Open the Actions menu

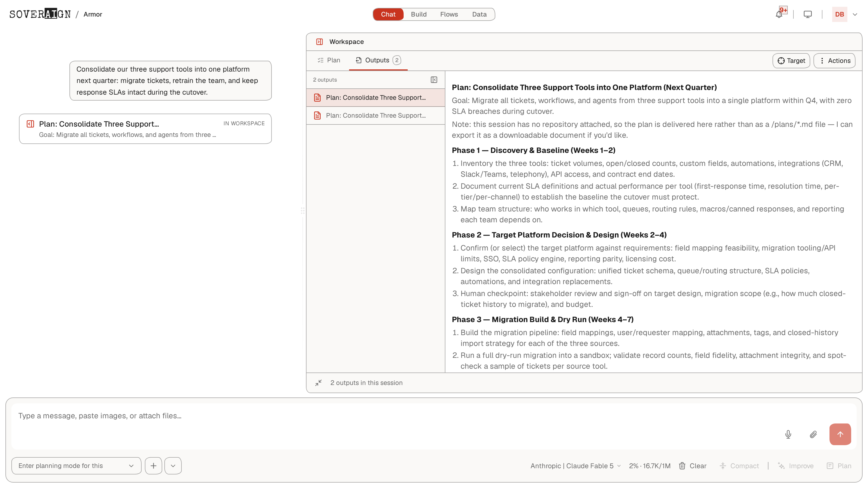click(x=834, y=61)
